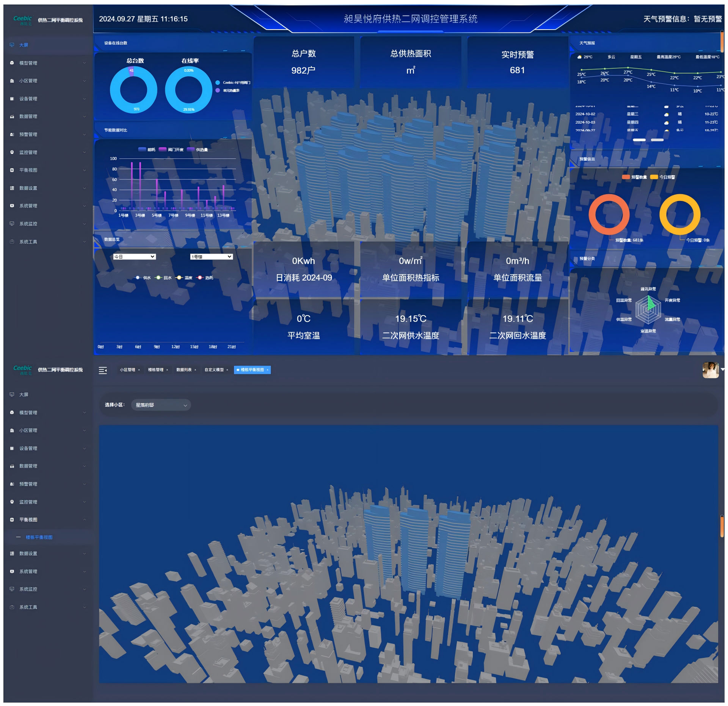
Task: Open the 1号楼 building dropdown
Action: pos(211,257)
